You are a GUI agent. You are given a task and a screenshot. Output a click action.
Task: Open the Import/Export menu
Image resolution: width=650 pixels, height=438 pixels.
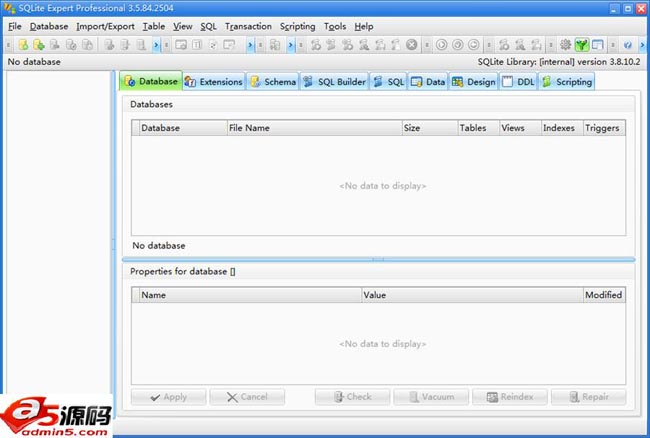tap(105, 27)
